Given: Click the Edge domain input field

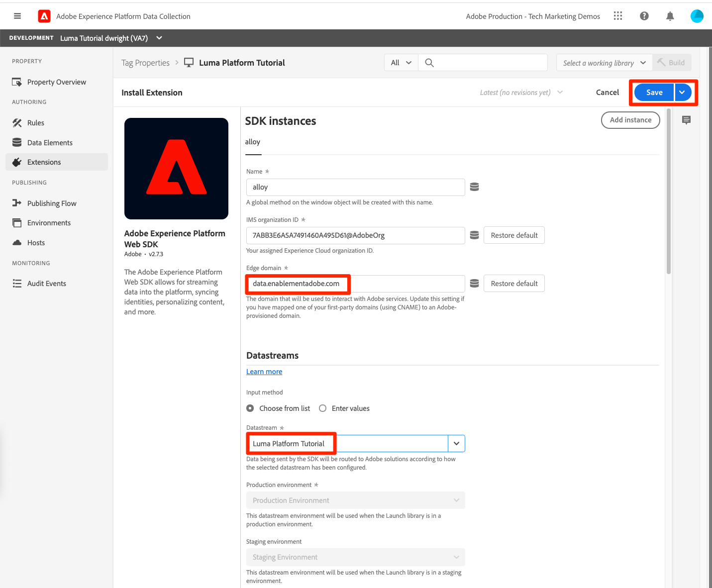Looking at the screenshot, I should point(356,284).
